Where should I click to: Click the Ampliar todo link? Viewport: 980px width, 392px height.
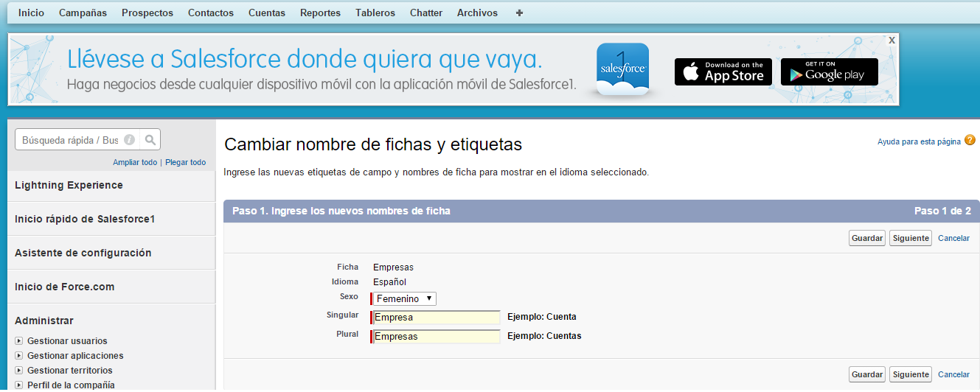pos(135,162)
